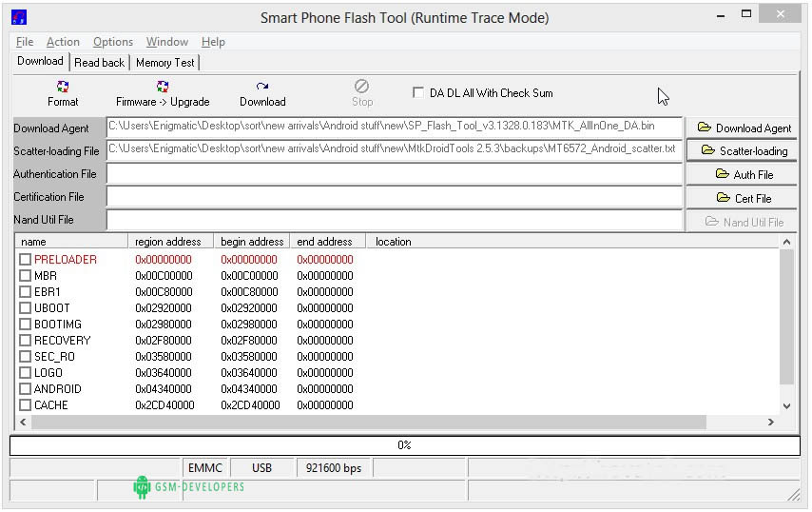Check the LOGO partition
Screen dimensions: 812x512
[25, 373]
